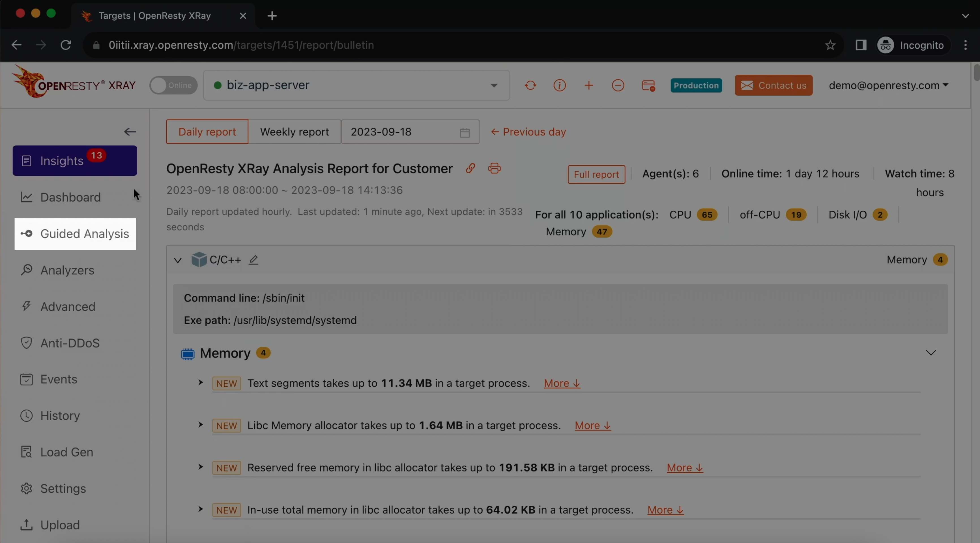Bookmark this page with the star

coord(830,45)
